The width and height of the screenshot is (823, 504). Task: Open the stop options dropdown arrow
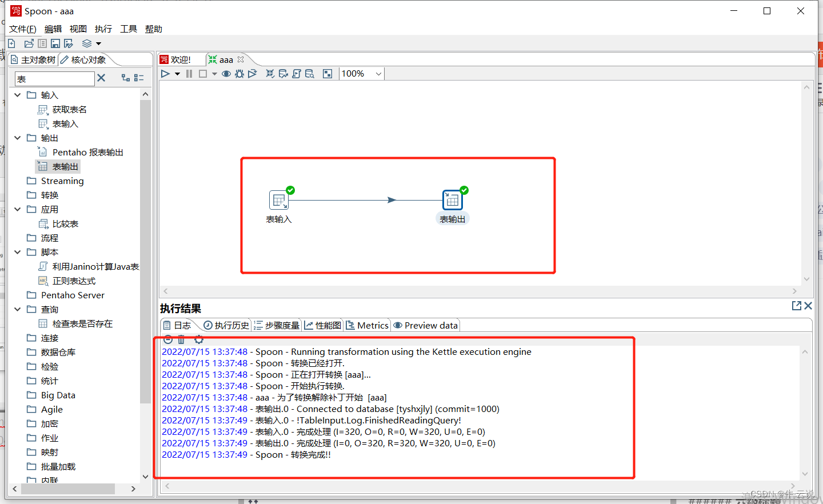coord(214,74)
